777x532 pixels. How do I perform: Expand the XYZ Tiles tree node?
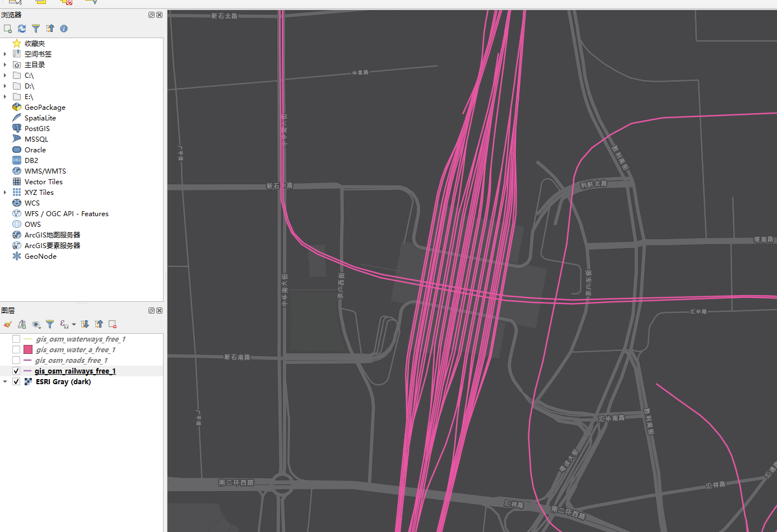pos(5,192)
